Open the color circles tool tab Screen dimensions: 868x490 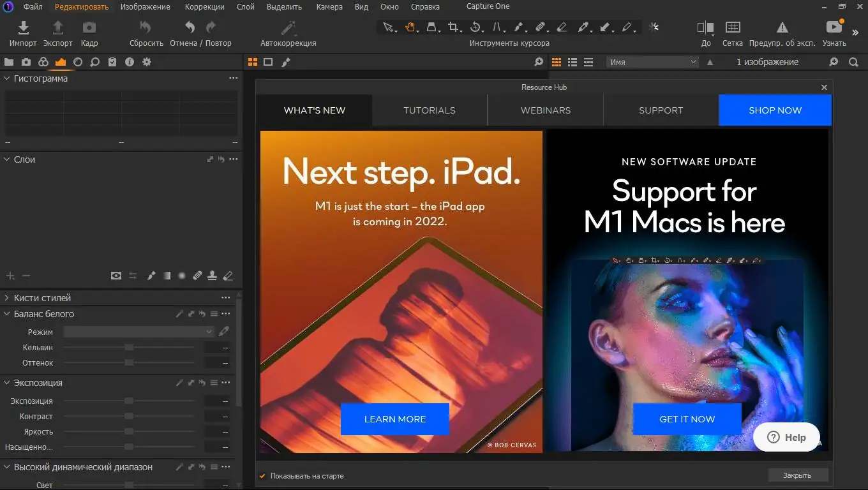coord(43,62)
